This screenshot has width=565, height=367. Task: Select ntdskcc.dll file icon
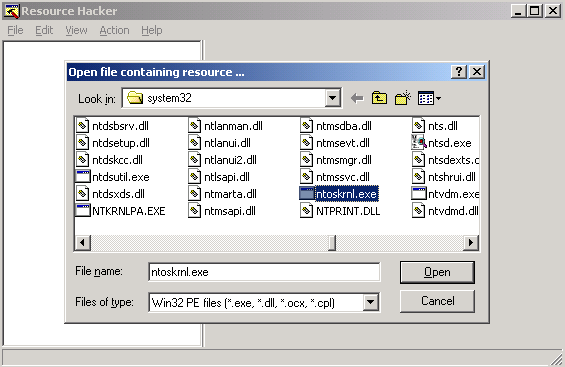83,160
